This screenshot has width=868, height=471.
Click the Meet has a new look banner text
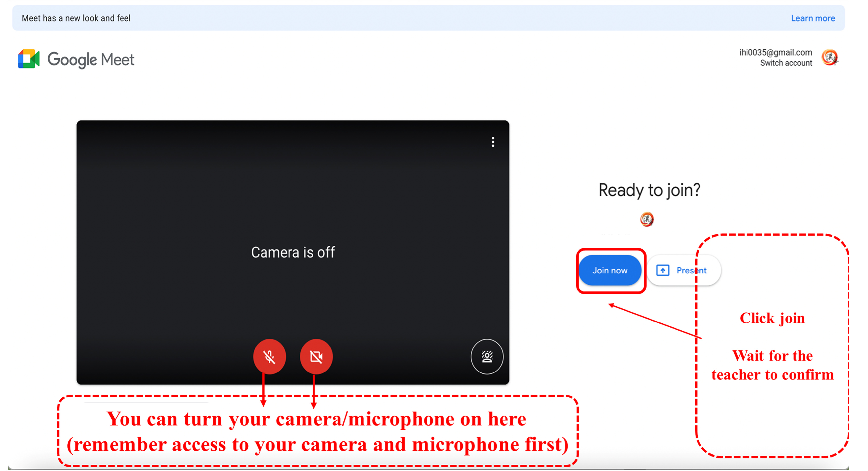76,18
